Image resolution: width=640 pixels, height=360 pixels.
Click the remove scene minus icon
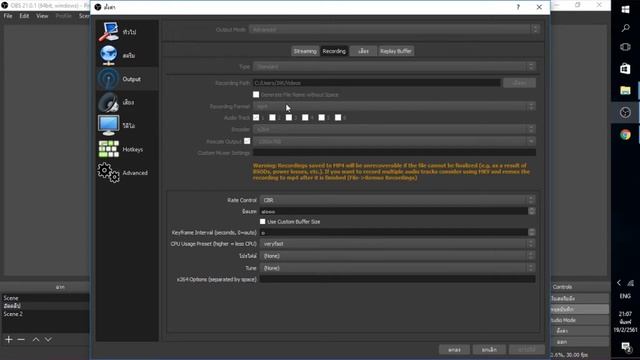tap(21, 340)
